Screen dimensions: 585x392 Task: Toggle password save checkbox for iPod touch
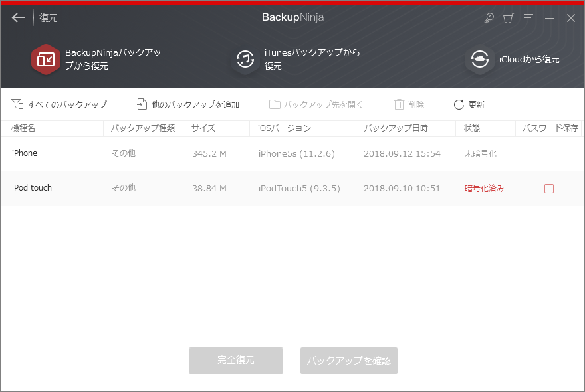(x=549, y=189)
